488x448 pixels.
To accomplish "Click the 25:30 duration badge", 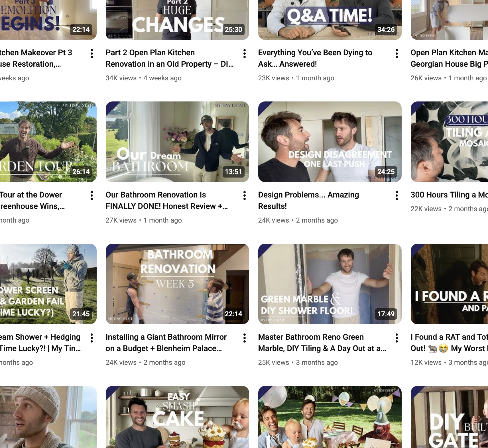I will (x=233, y=29).
